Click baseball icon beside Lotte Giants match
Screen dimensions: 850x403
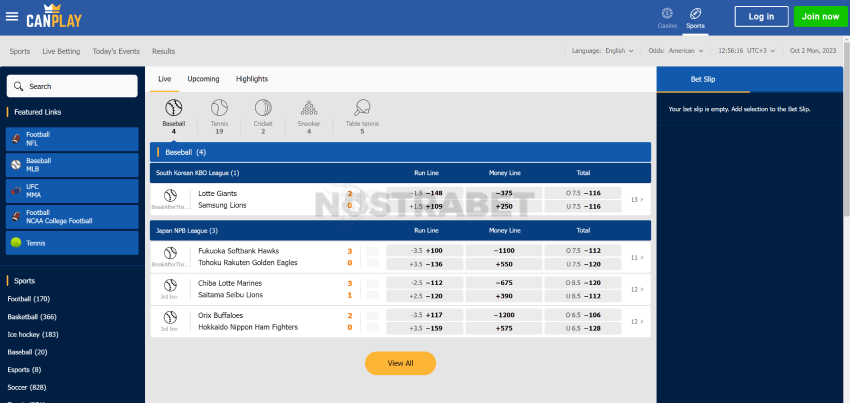[x=171, y=195]
